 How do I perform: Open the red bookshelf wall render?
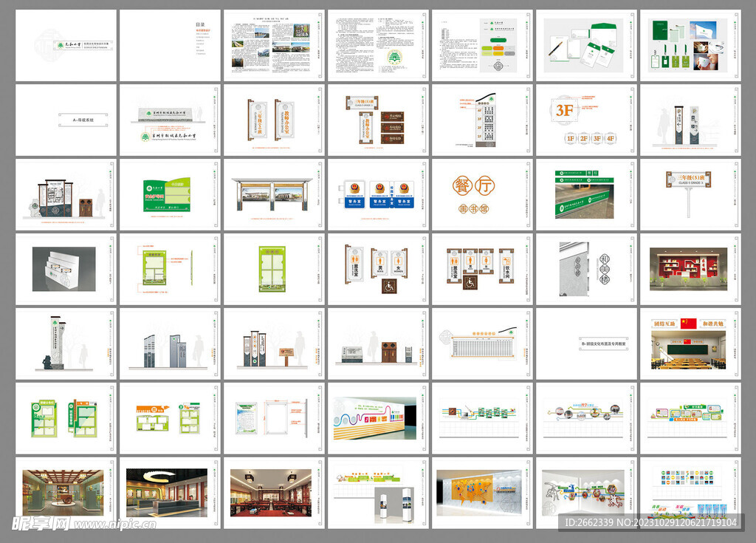click(691, 270)
